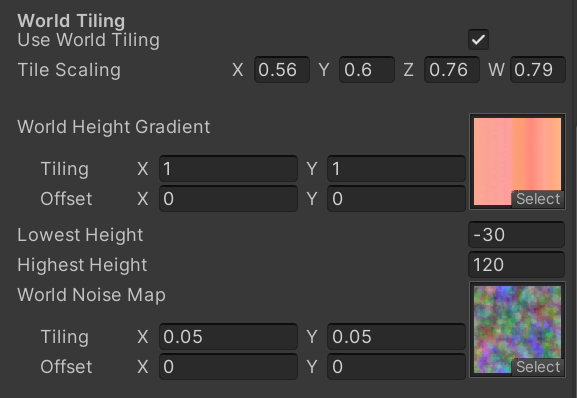Click the Lowest Height property label

tap(80, 235)
